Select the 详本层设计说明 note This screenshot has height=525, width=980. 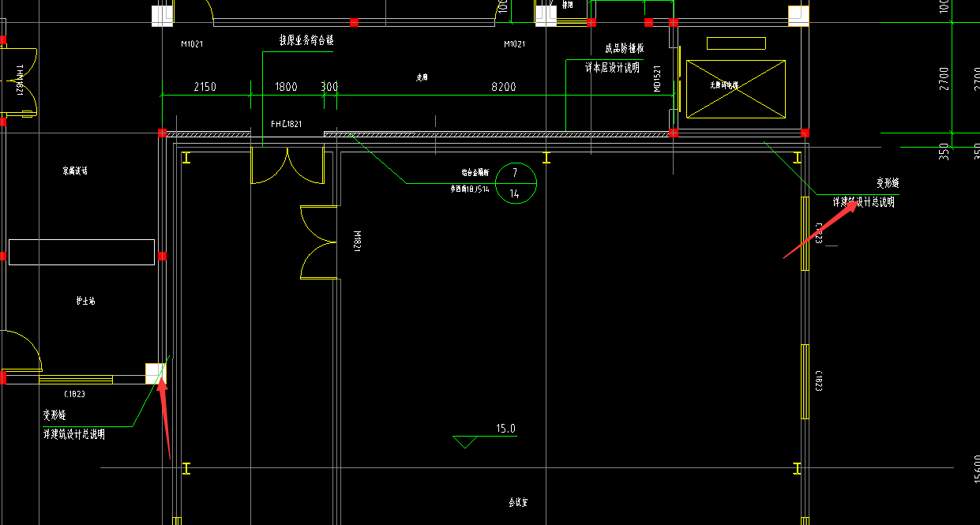[612, 69]
